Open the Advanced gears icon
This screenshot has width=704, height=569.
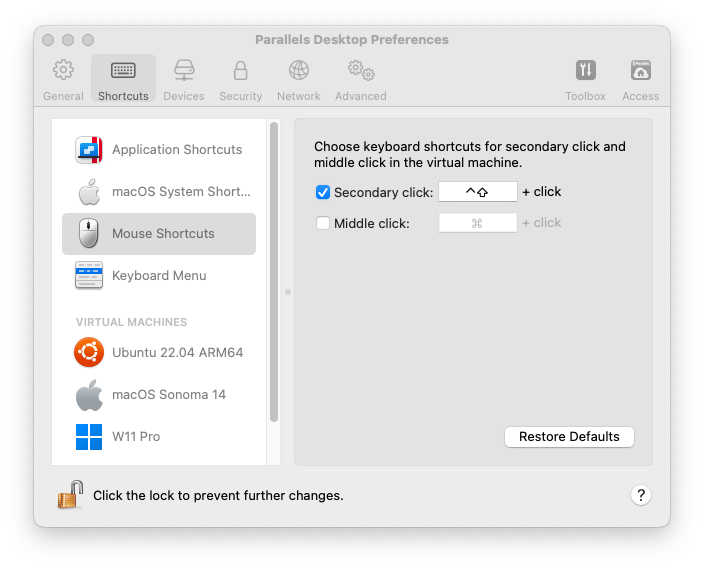pyautogui.click(x=361, y=71)
